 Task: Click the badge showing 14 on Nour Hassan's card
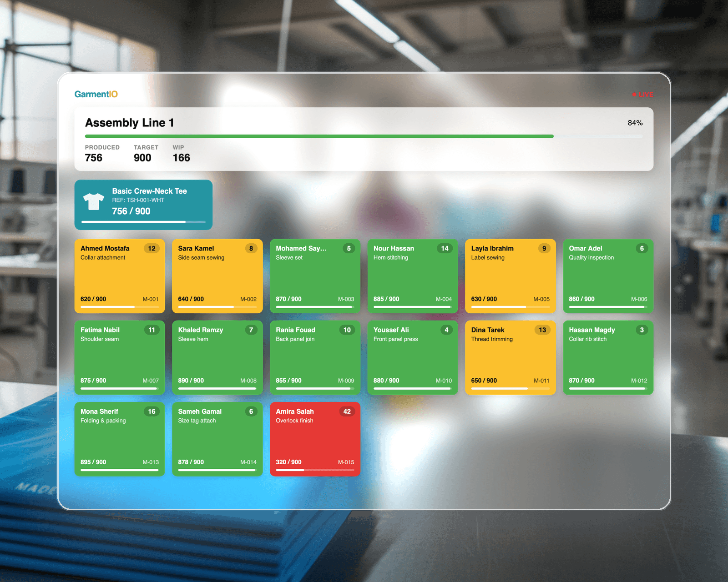click(x=445, y=248)
